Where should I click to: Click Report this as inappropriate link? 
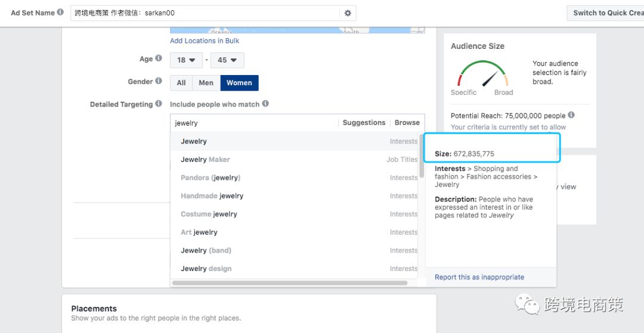coord(479,277)
